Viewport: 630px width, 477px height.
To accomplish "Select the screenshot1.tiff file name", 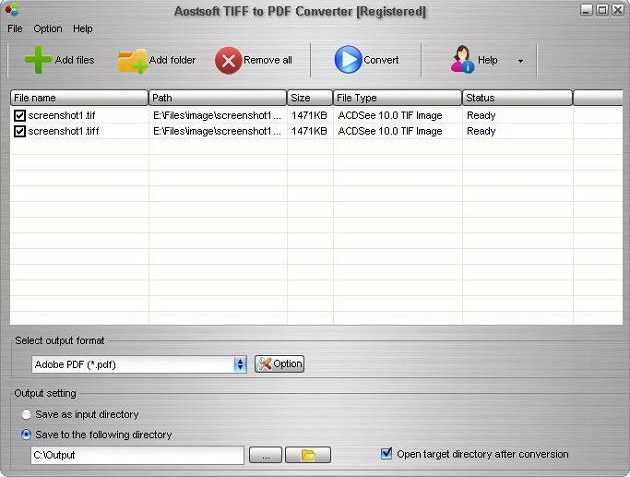I will pyautogui.click(x=63, y=131).
